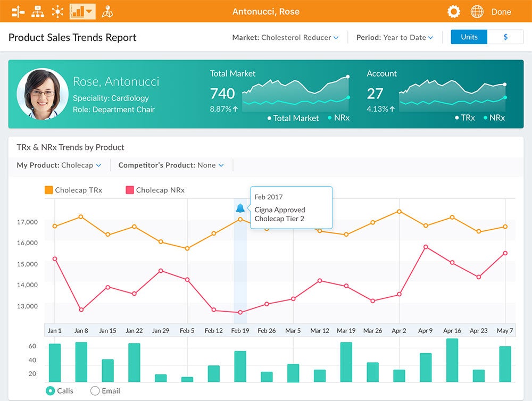The width and height of the screenshot is (532, 401).
Task: Open the timeline view icon
Action: click(x=18, y=11)
